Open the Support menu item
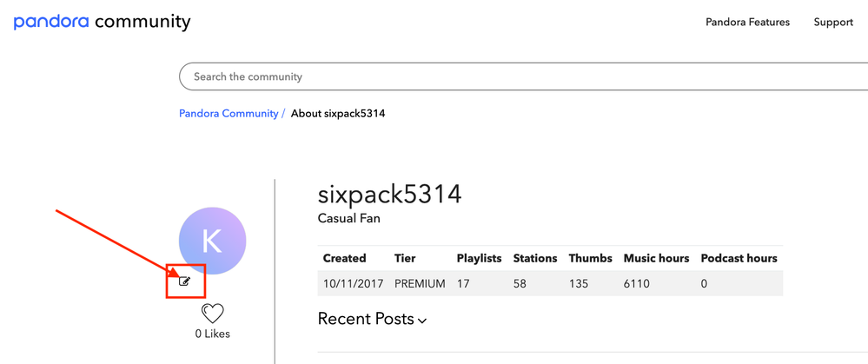This screenshot has height=364, width=868. (833, 22)
